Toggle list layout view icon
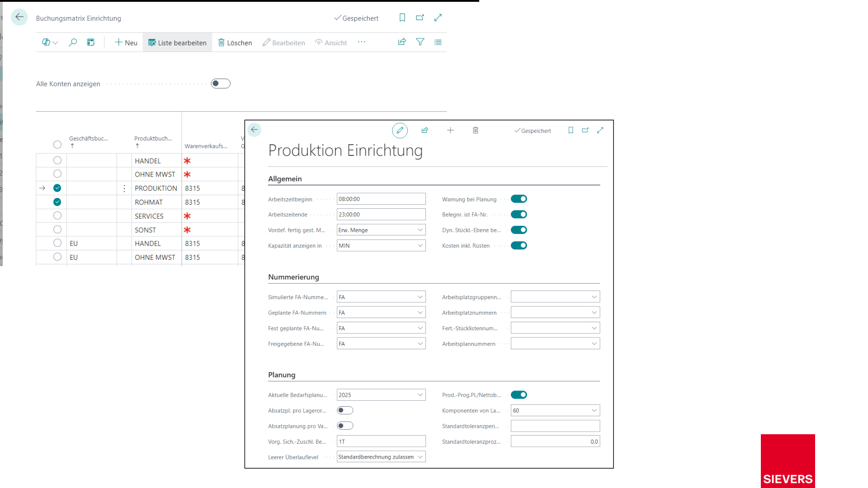The image size is (868, 488). pyautogui.click(x=438, y=42)
